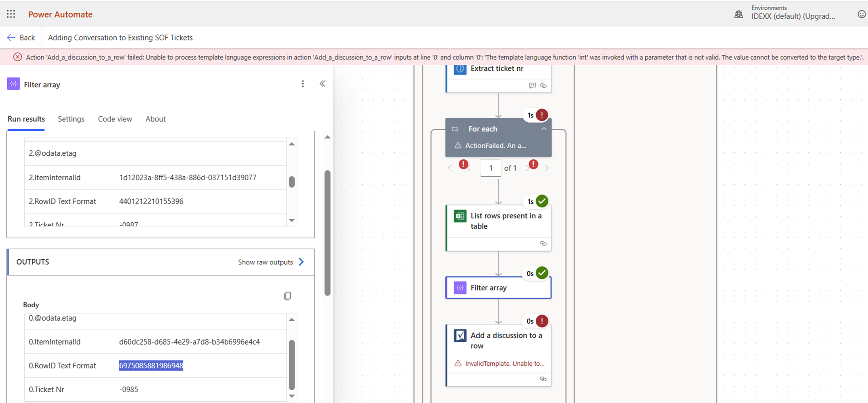868x403 pixels.
Task: Open the app launcher waffle icon
Action: 11,14
